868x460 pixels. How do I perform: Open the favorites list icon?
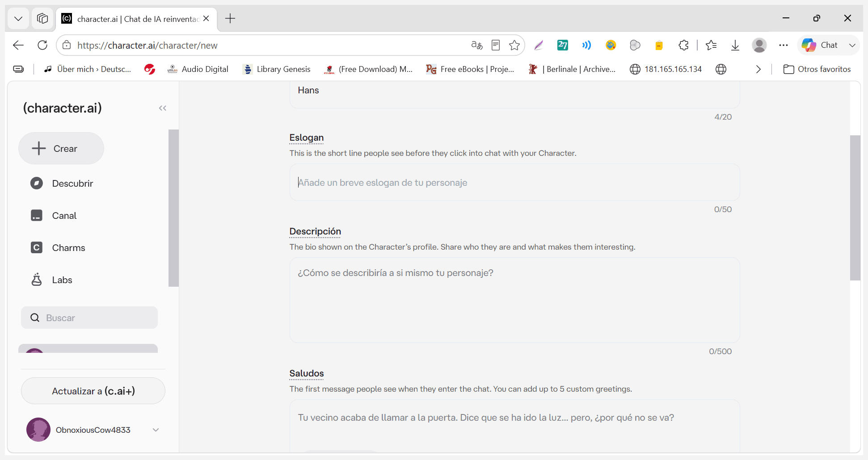click(711, 45)
